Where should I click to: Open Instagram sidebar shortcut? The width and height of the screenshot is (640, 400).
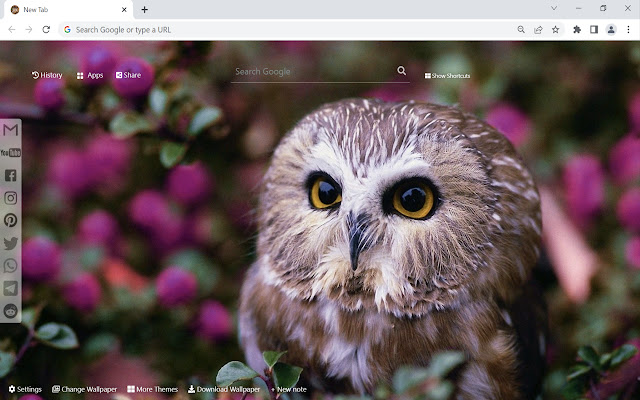pos(11,198)
